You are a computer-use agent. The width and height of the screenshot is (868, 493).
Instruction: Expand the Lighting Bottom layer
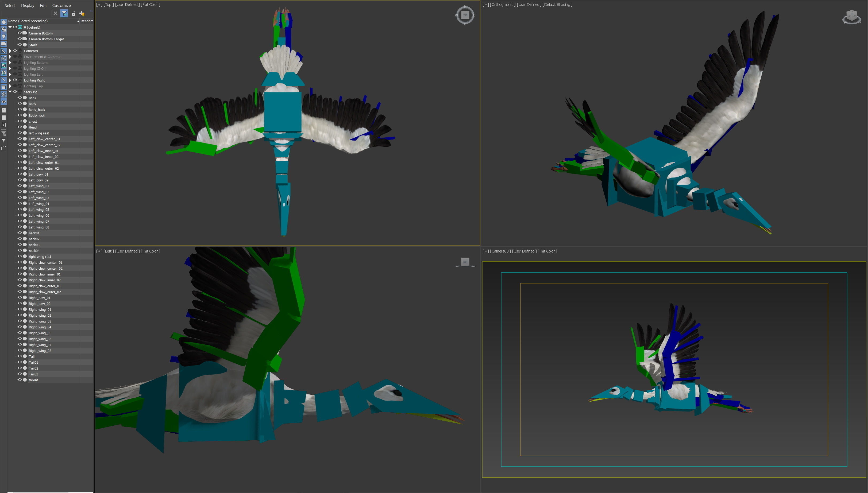(x=10, y=63)
